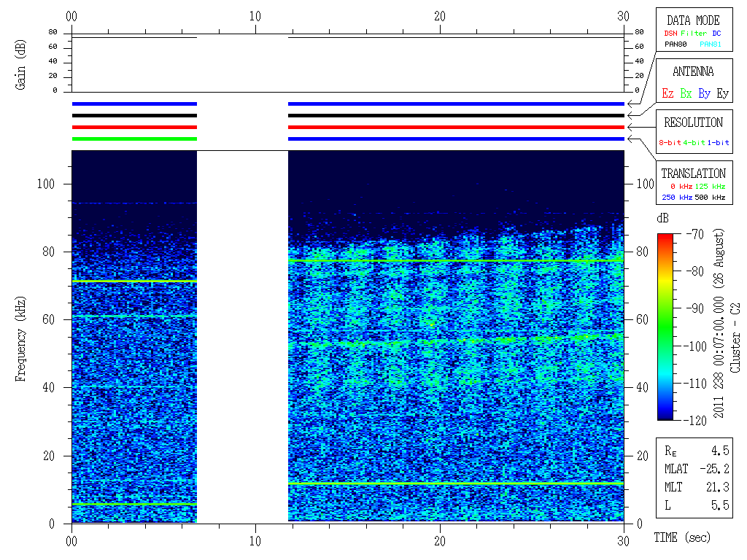Select the 500 kHz translation label
747x560 pixels.
[x=710, y=198]
